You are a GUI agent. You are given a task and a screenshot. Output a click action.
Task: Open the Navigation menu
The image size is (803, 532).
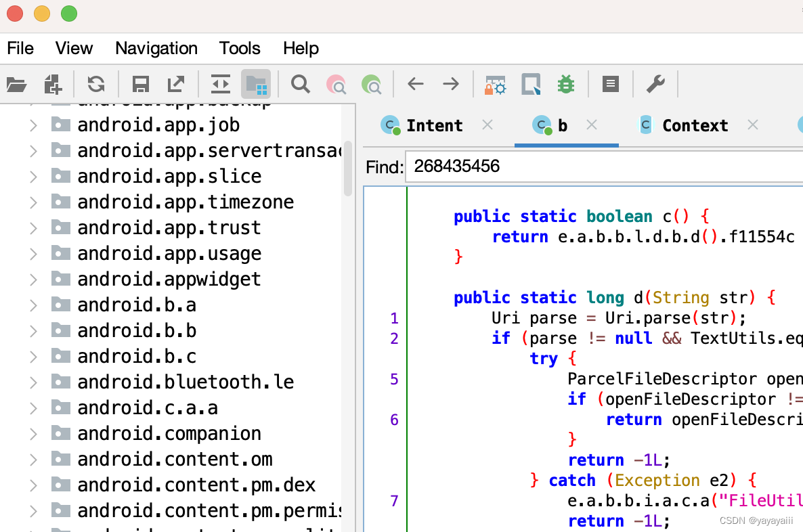[156, 48]
